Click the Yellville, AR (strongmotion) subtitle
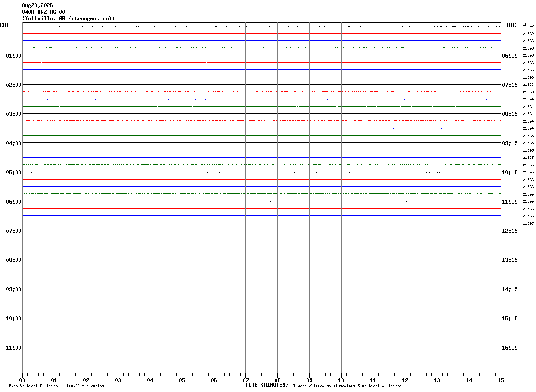 pyautogui.click(x=69, y=19)
